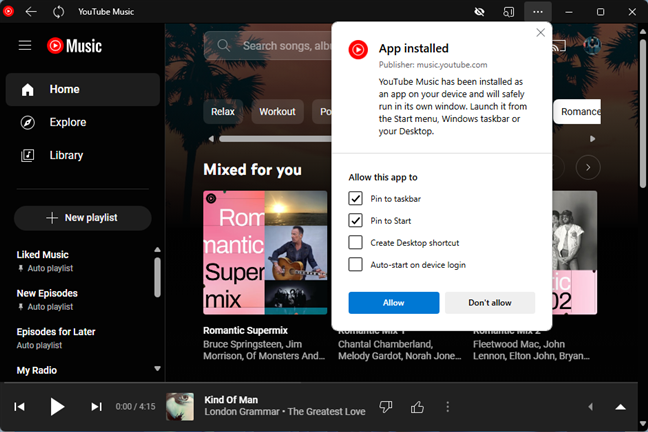Click the crossed-out eye tracking icon

479,12
